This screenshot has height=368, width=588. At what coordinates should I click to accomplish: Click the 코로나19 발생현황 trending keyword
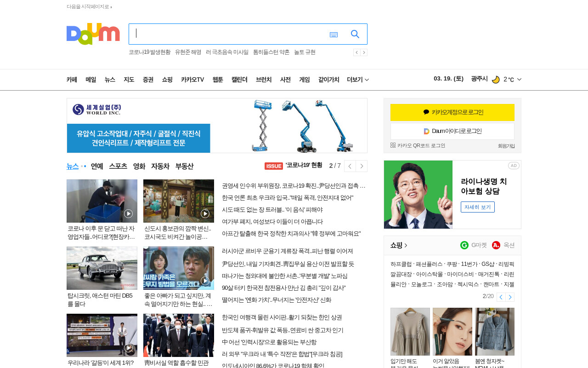coord(149,52)
